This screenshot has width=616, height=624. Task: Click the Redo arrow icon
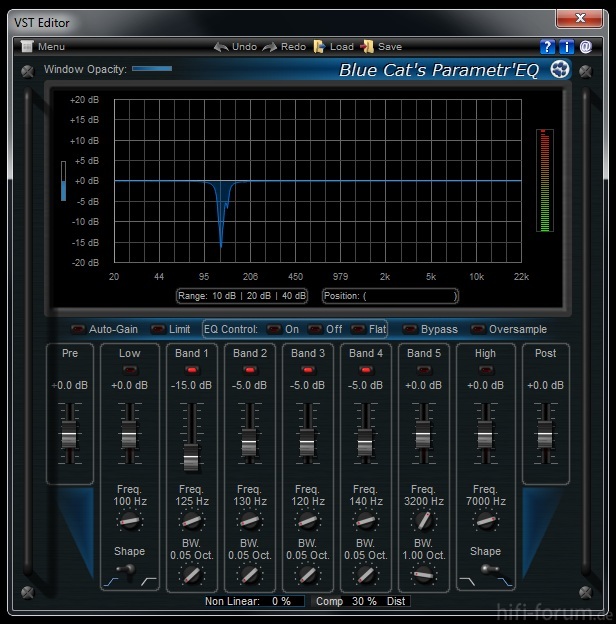[x=269, y=47]
